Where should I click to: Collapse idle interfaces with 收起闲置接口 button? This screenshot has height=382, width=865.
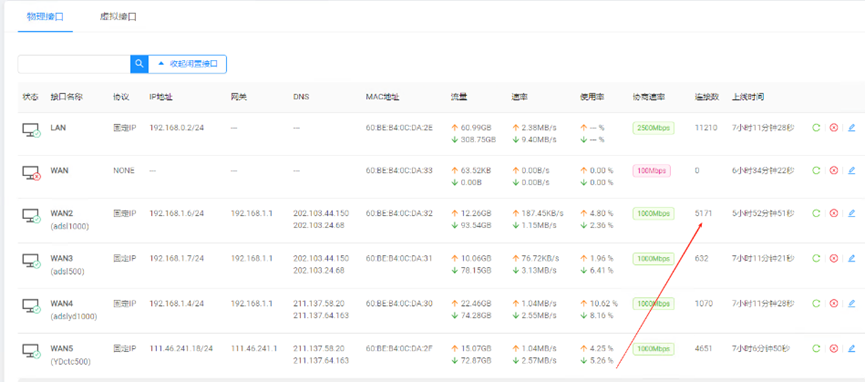(188, 64)
